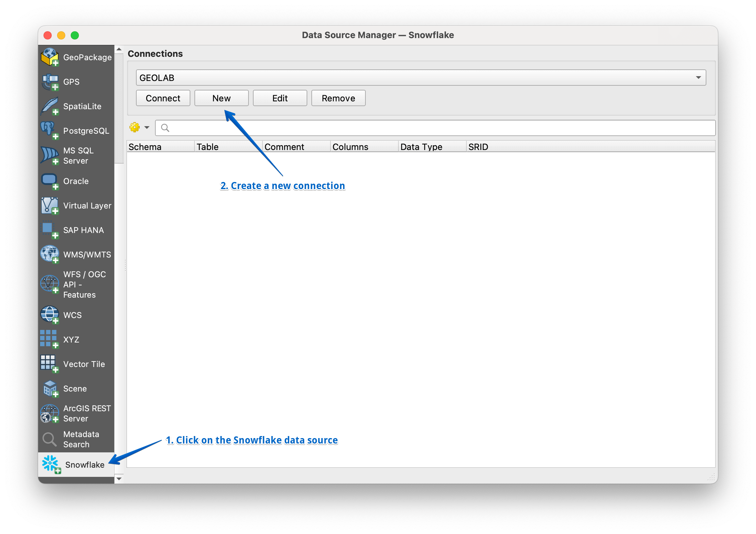Click the Vector Tile grid icon
Image resolution: width=756 pixels, height=534 pixels.
pyautogui.click(x=50, y=364)
